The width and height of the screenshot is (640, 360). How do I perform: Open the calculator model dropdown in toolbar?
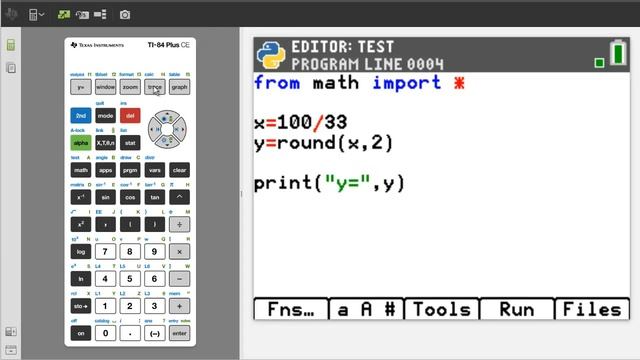(36, 15)
